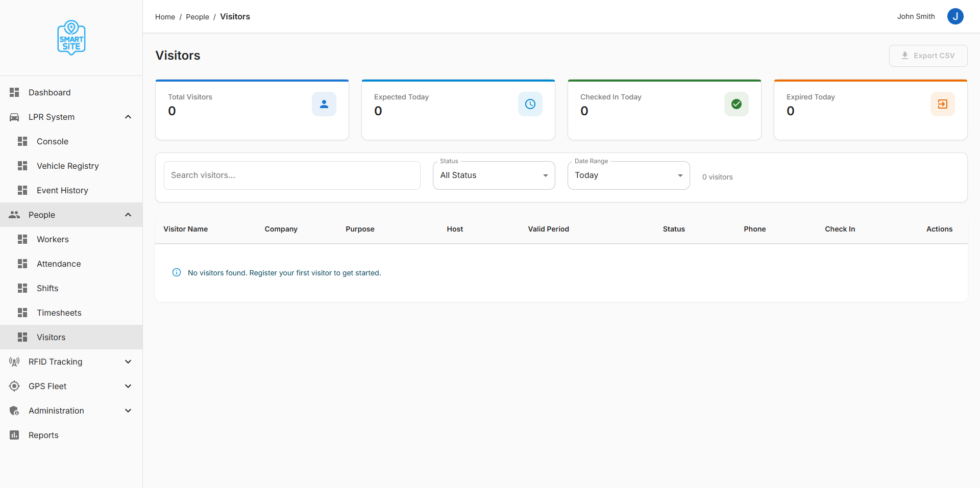Click the Expired Today exit icon
980x488 pixels.
click(x=943, y=104)
